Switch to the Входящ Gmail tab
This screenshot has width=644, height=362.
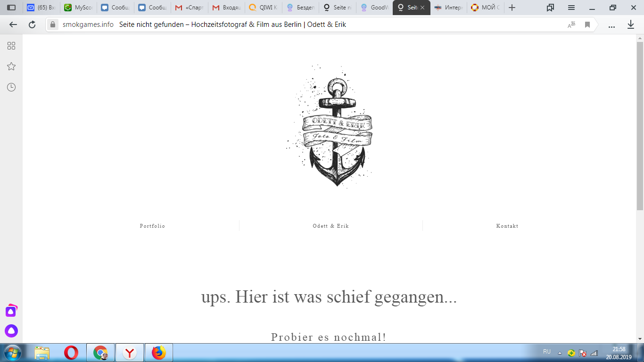(226, 8)
